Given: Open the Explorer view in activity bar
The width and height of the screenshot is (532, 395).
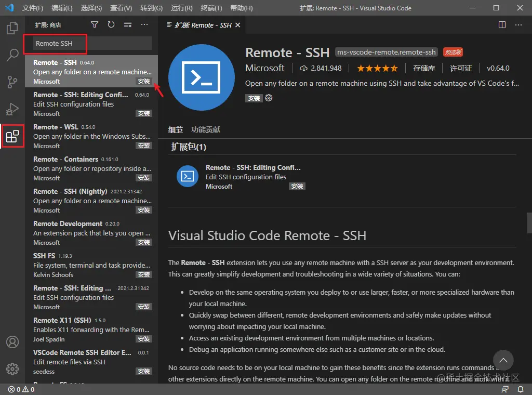Looking at the screenshot, I should coord(12,28).
